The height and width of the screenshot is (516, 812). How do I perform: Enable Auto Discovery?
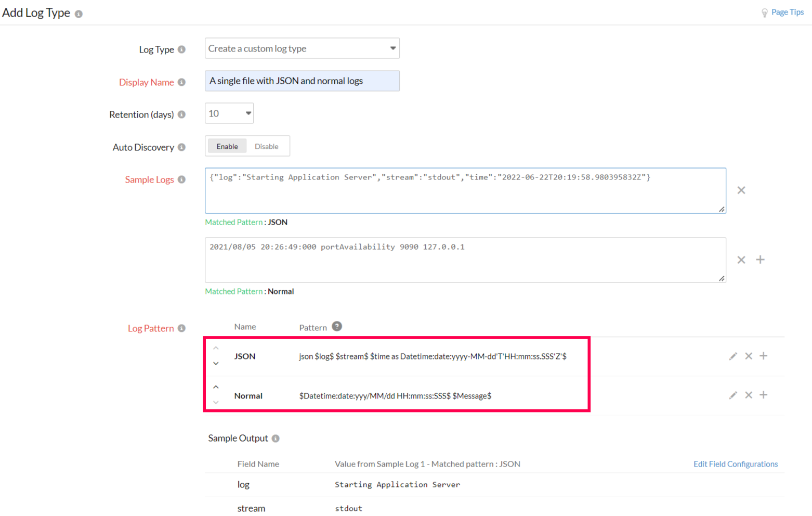(227, 146)
